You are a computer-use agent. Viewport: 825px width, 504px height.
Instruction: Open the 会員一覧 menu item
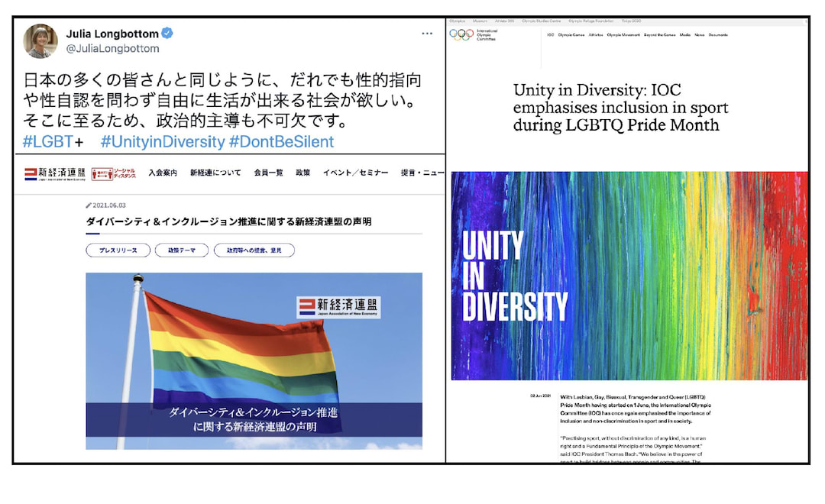coord(268,173)
